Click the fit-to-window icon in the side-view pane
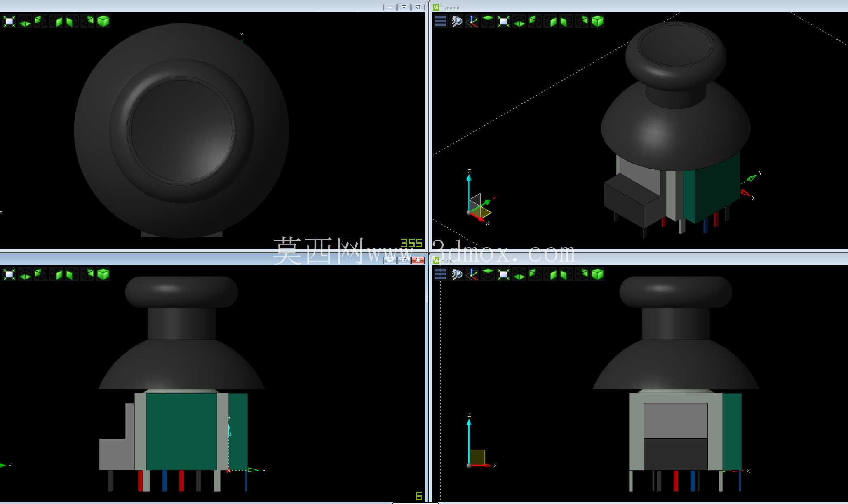Screen dimensions: 848x504 tap(9, 274)
